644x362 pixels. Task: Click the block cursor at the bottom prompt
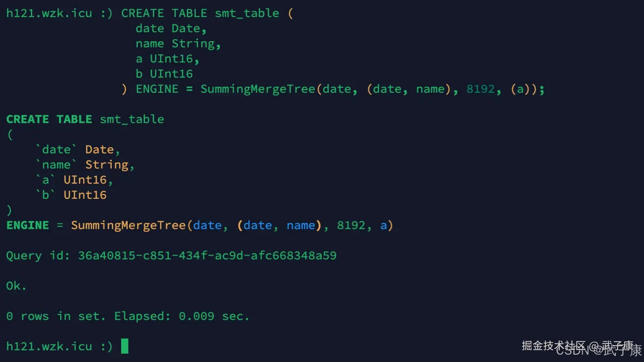pos(125,346)
